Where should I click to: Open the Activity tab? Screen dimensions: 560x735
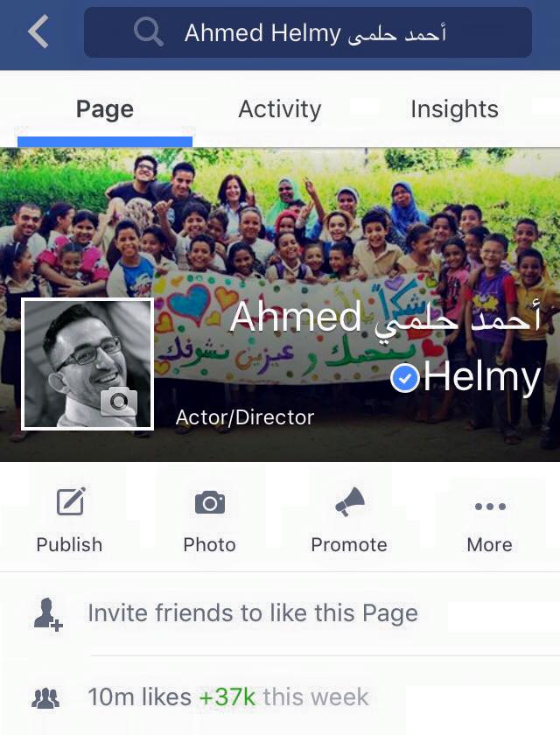tap(280, 109)
